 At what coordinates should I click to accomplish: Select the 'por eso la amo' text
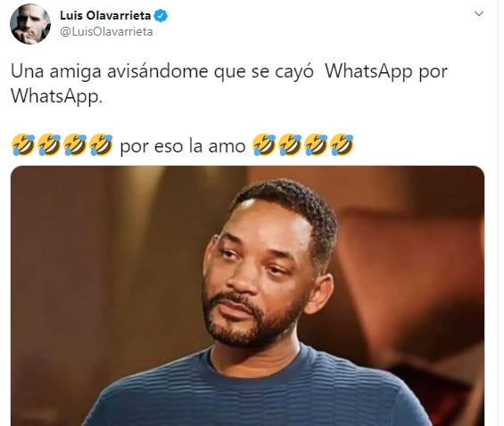[x=183, y=146]
